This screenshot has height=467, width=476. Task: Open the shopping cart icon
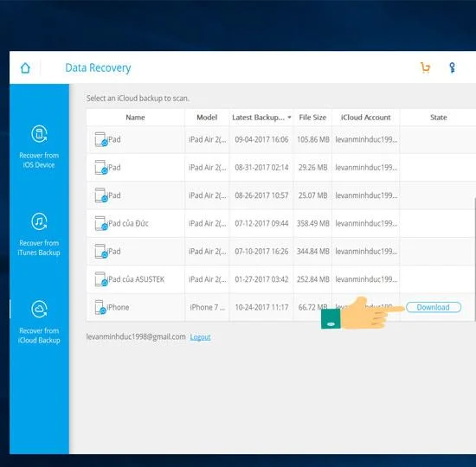(425, 67)
